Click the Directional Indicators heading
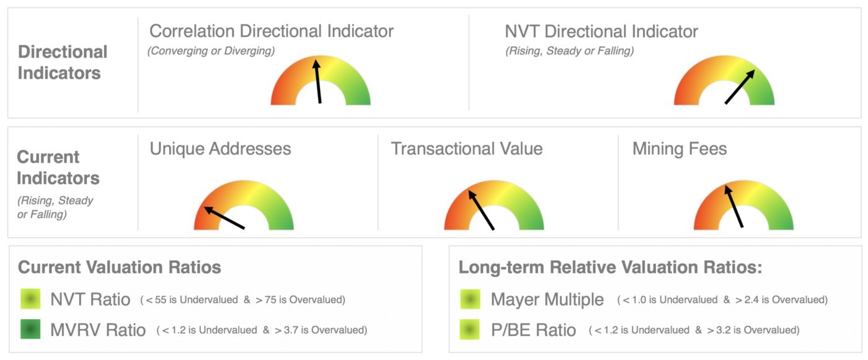 63,62
